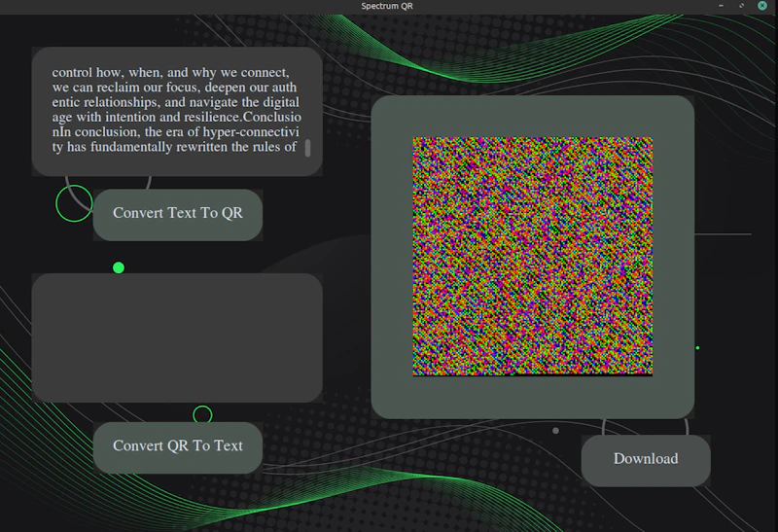
Task: Select the empty decoded text output area
Action: click(x=177, y=337)
